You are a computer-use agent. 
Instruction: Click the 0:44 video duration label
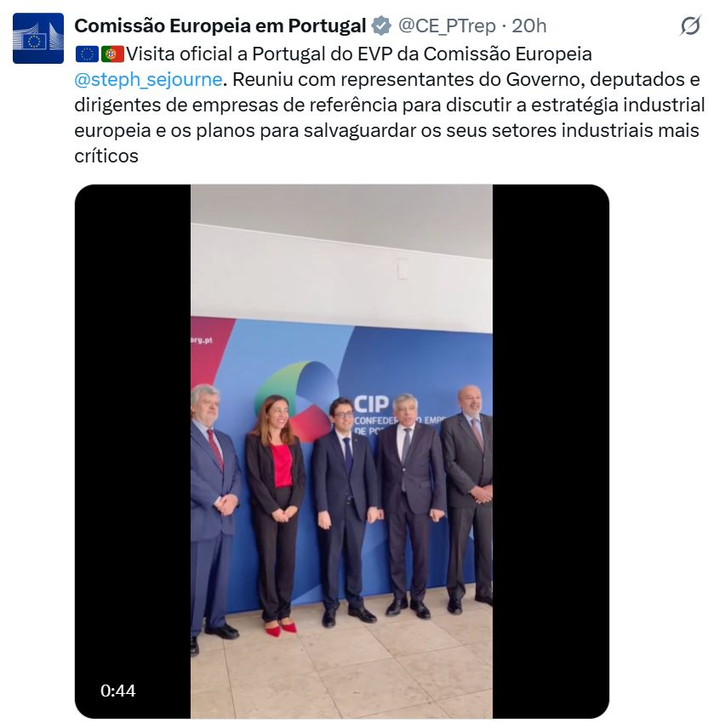pyautogui.click(x=118, y=691)
